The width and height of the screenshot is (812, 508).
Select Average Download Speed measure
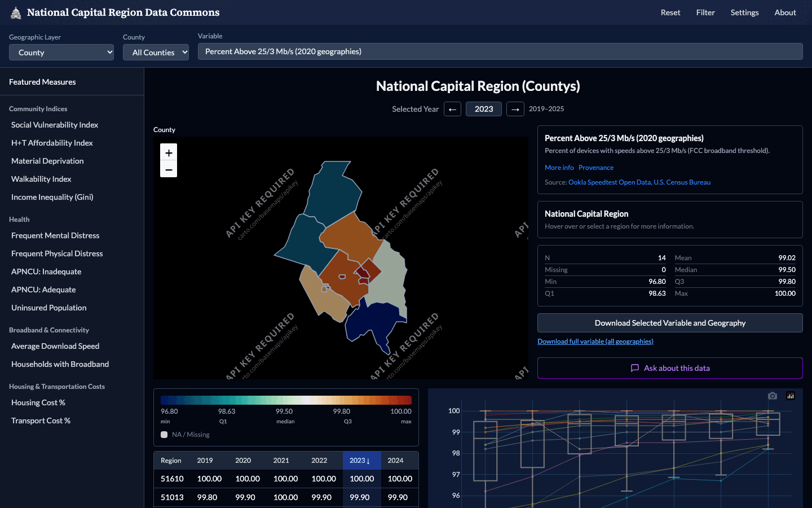[55, 346]
